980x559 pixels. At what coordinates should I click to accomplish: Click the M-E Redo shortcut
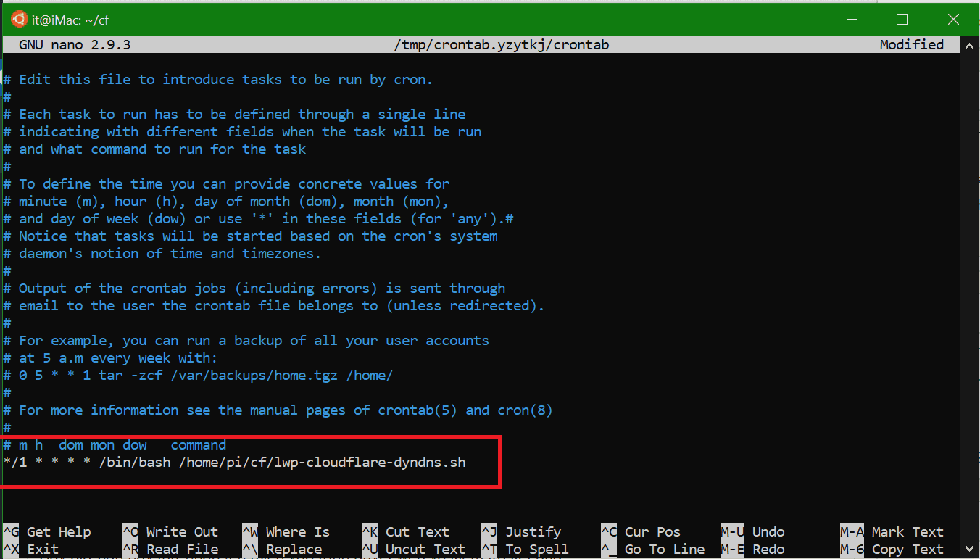tap(752, 550)
